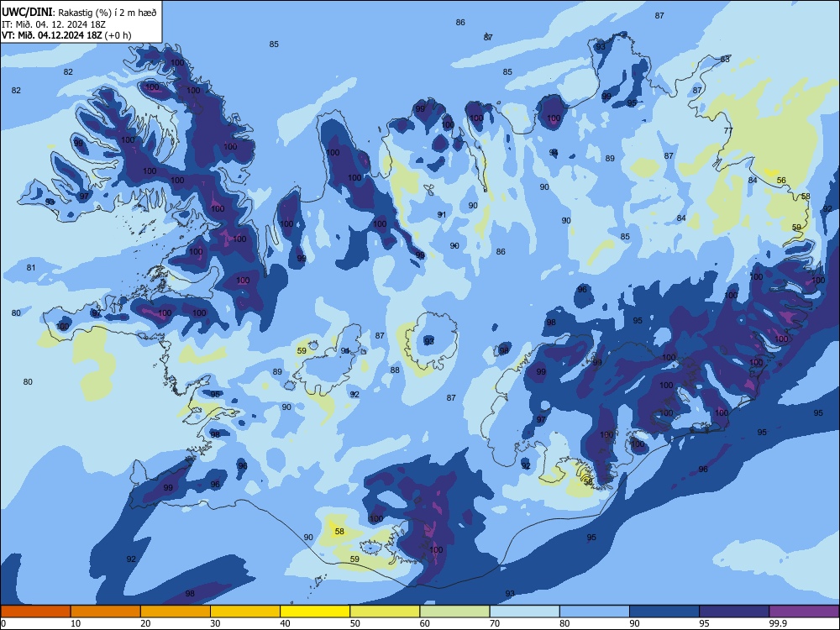Click the 'VT: Mið. 04.12.2024 18Z' valid-time line
840x630 pixels.
click(51, 35)
